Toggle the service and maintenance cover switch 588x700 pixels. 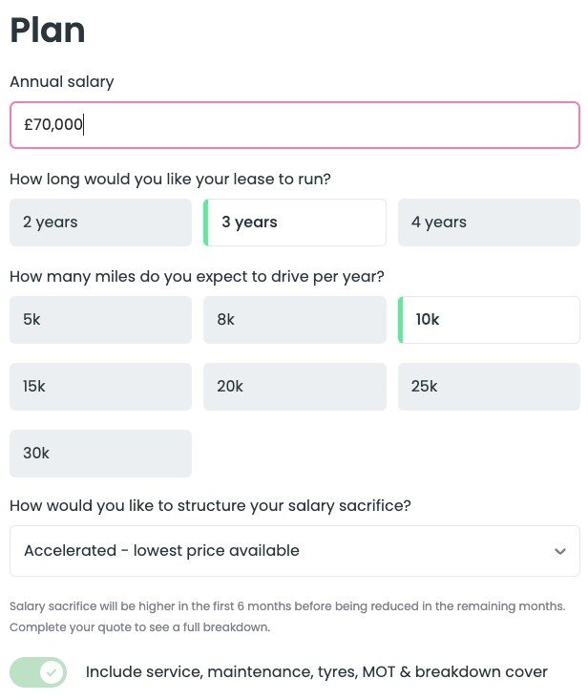click(x=38, y=672)
